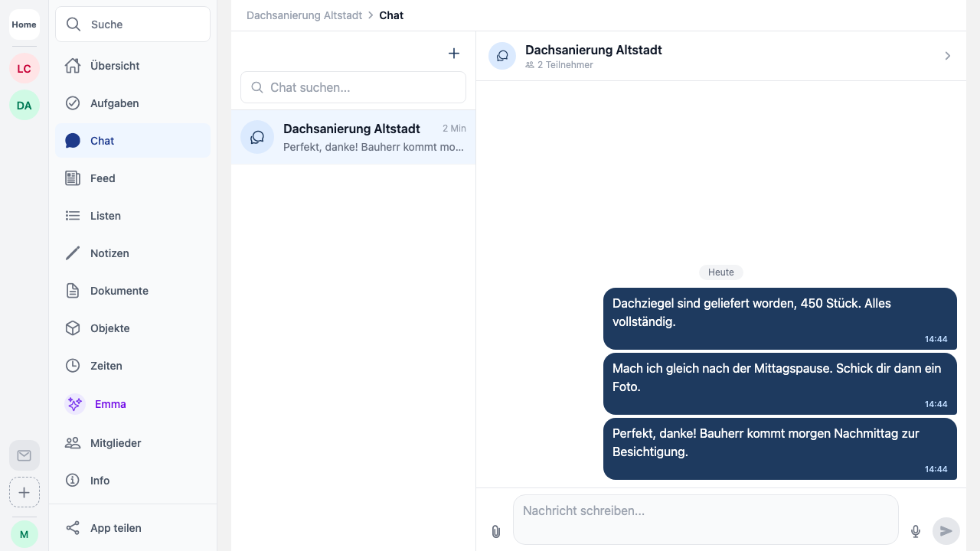Image resolution: width=980 pixels, height=551 pixels.
Task: Click the Aufgaben checkmark icon
Action: click(x=73, y=103)
